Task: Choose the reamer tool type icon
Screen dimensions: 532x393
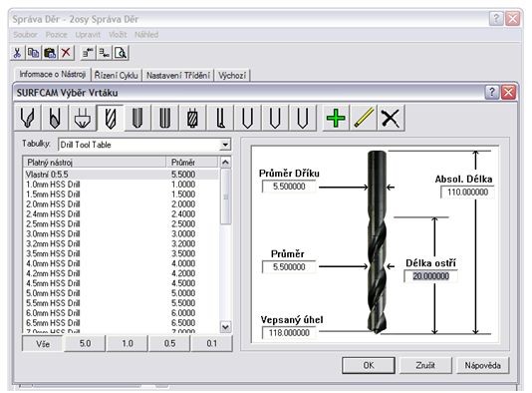Action: pyautogui.click(x=165, y=119)
